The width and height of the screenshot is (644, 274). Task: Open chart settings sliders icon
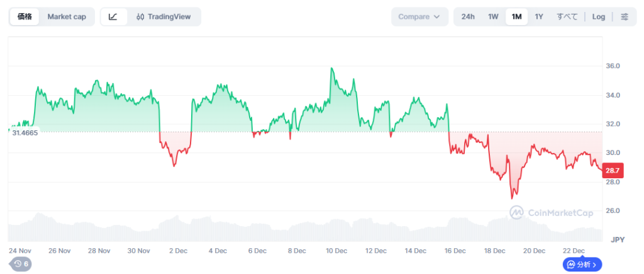pos(625,17)
